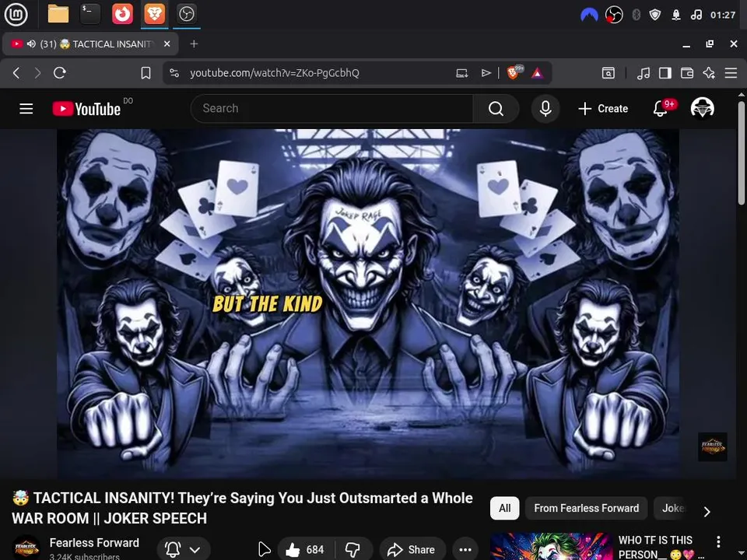Switch to the Brave browser taskbar icon
The width and height of the screenshot is (747, 560).
pyautogui.click(x=154, y=14)
